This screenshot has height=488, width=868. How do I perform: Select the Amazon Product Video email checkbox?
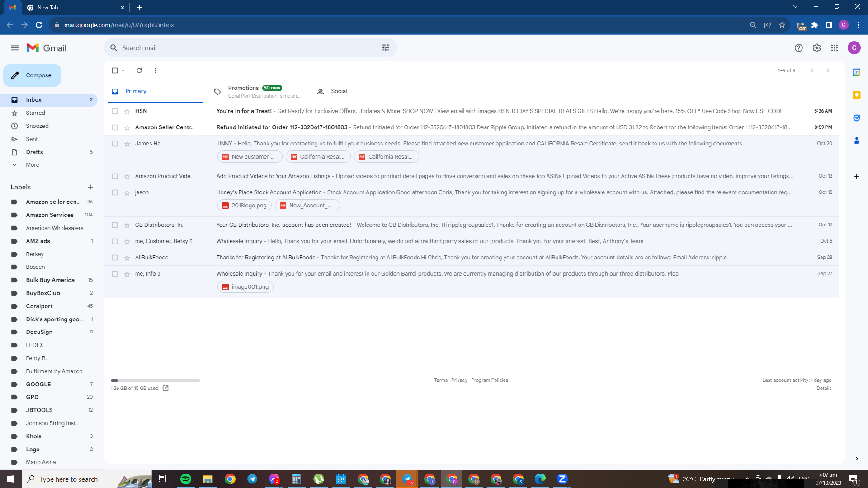click(x=115, y=176)
